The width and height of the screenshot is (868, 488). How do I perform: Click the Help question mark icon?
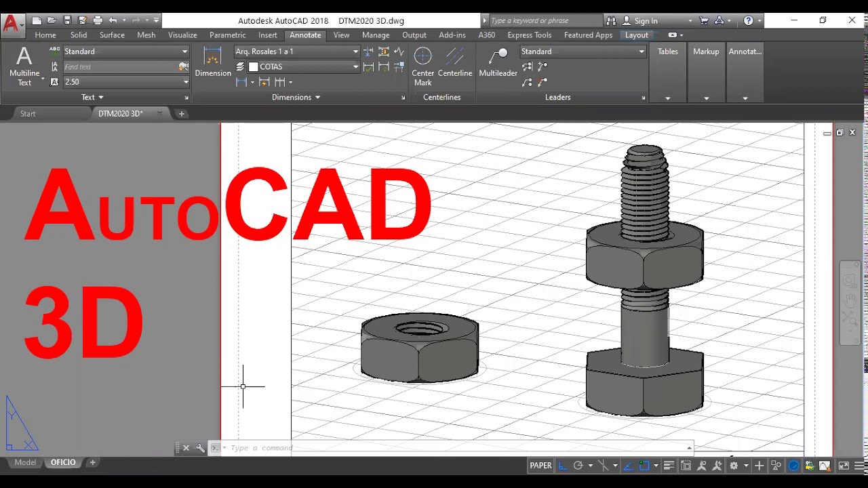tap(749, 21)
